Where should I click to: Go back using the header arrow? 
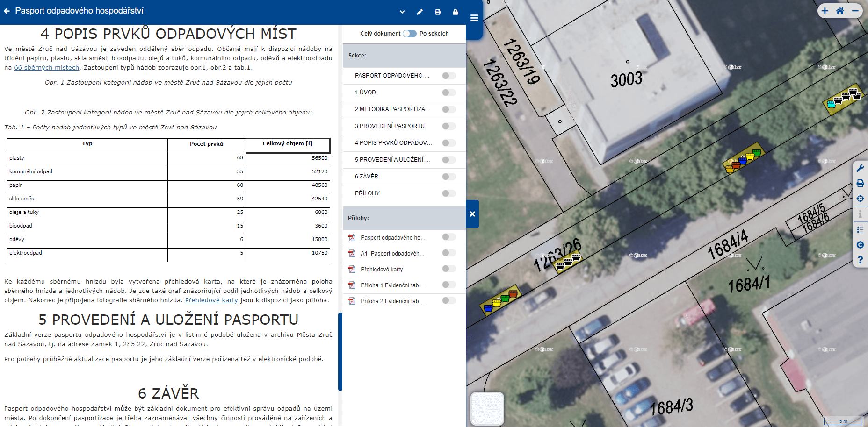click(x=7, y=11)
